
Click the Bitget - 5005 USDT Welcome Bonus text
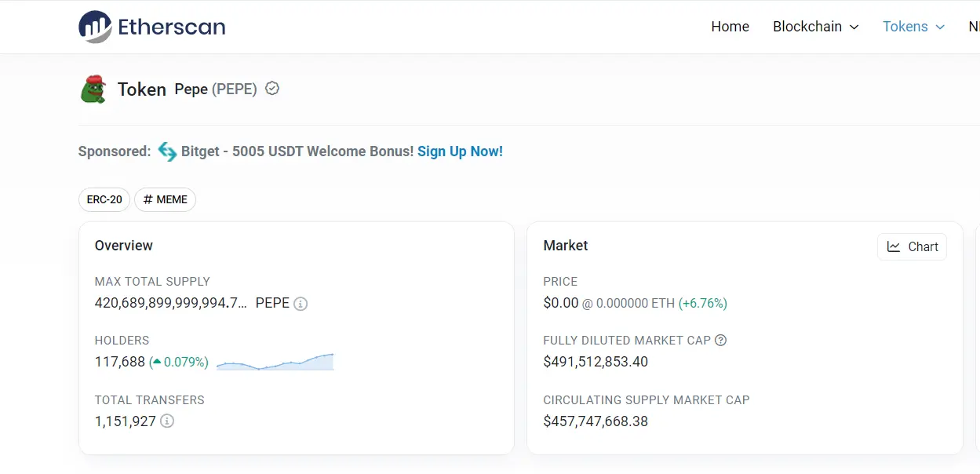(x=297, y=151)
